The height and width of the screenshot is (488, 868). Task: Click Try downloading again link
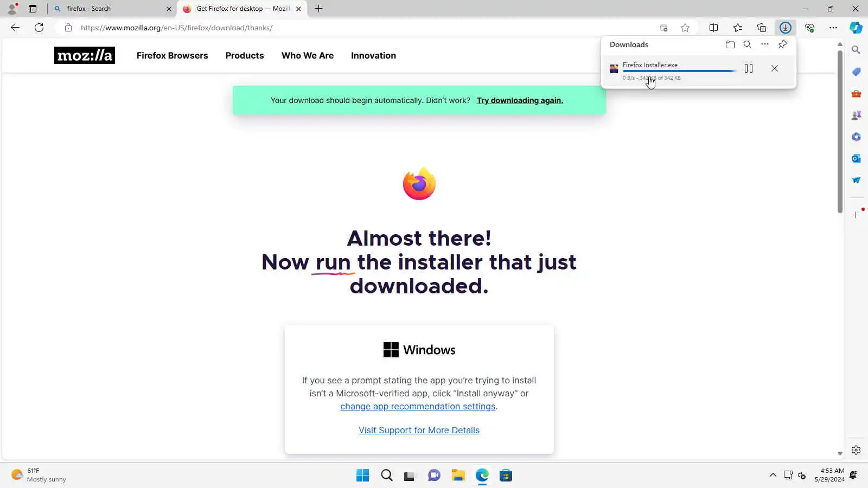pos(520,100)
